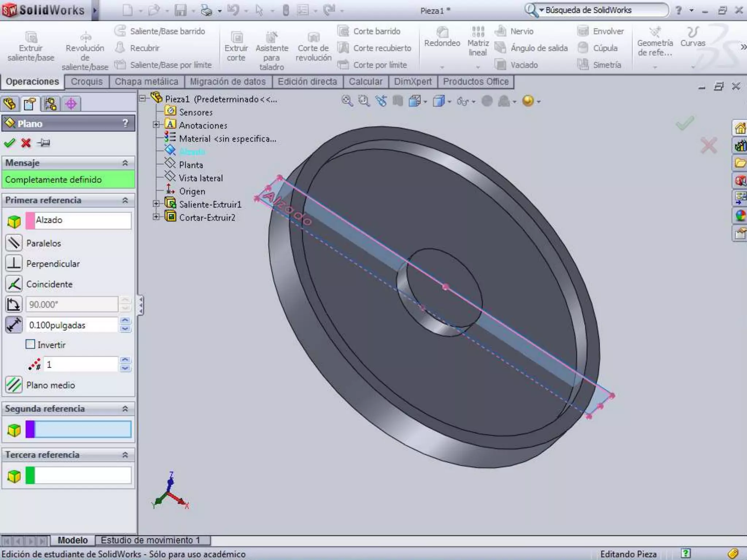Expand the Cortar-Extruir2 tree node

pos(156,217)
